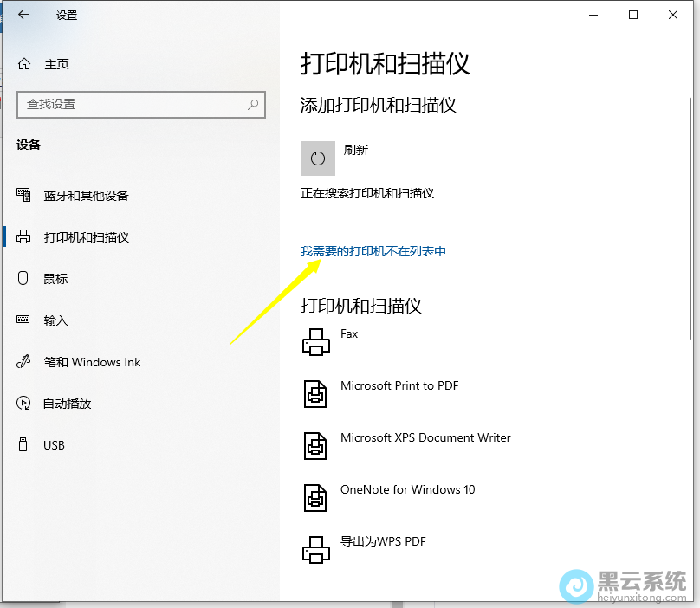The image size is (700, 608).
Task: Open 蓝牙和其他设备 settings
Action: point(86,196)
